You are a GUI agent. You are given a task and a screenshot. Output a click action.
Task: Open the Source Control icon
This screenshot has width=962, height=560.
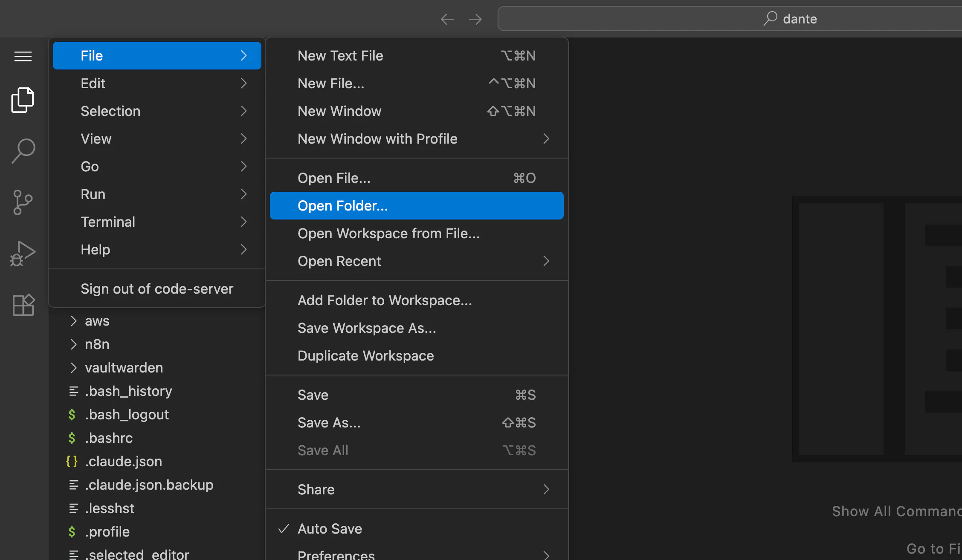(23, 202)
